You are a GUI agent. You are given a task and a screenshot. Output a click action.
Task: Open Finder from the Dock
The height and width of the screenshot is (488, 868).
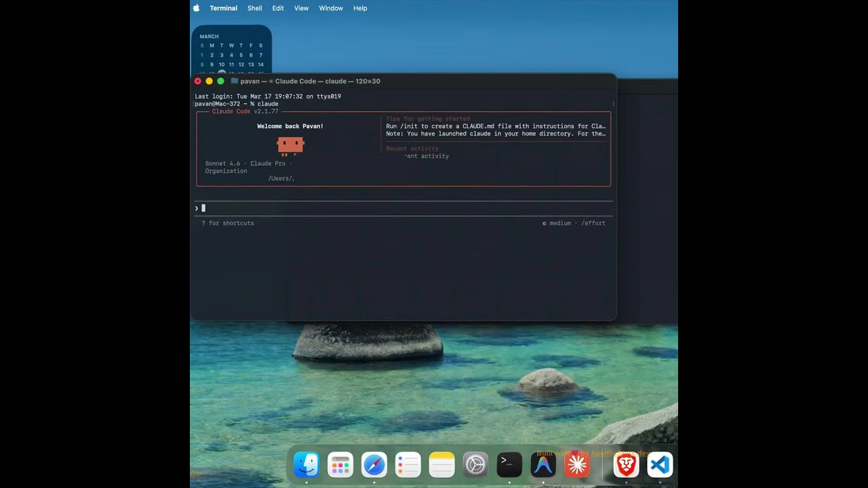coord(307,465)
